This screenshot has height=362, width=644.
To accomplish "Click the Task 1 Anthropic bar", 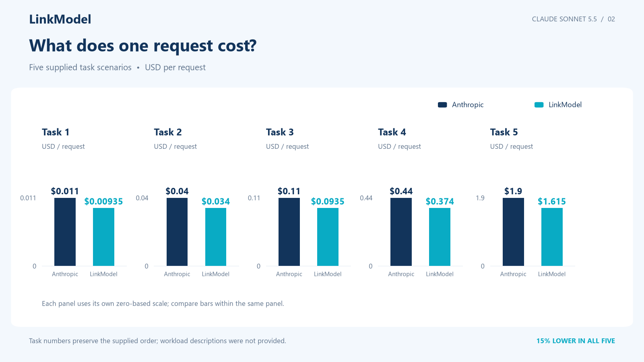I will click(65, 232).
